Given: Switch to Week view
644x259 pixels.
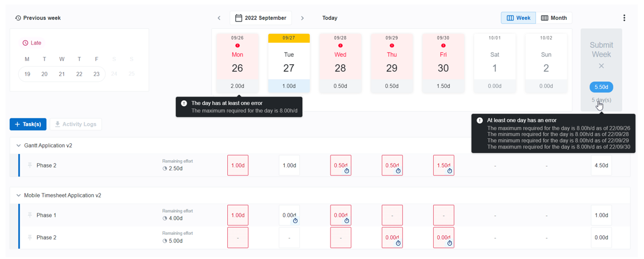Looking at the screenshot, I should point(518,18).
